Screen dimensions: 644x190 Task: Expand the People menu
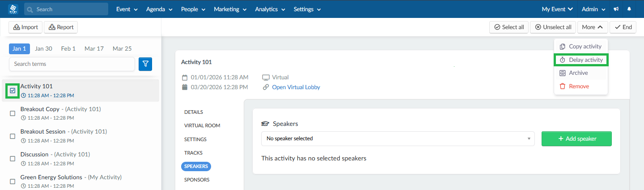(193, 9)
